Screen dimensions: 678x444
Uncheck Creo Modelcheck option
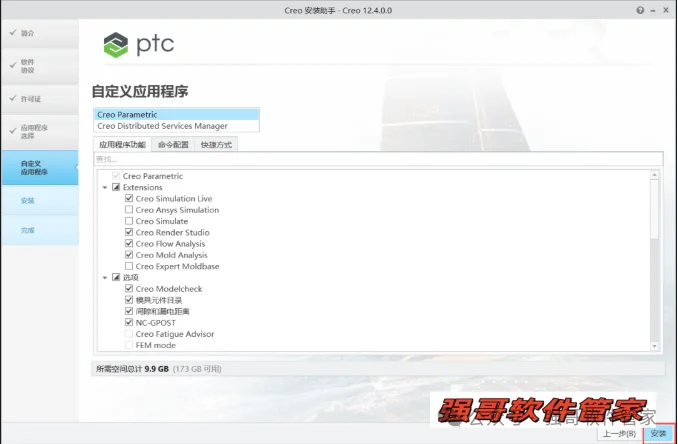click(129, 288)
